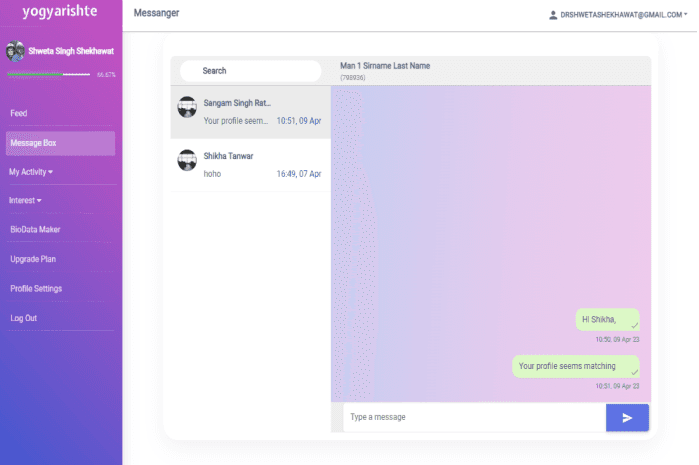Focus the conversation Search field

[x=250, y=71]
